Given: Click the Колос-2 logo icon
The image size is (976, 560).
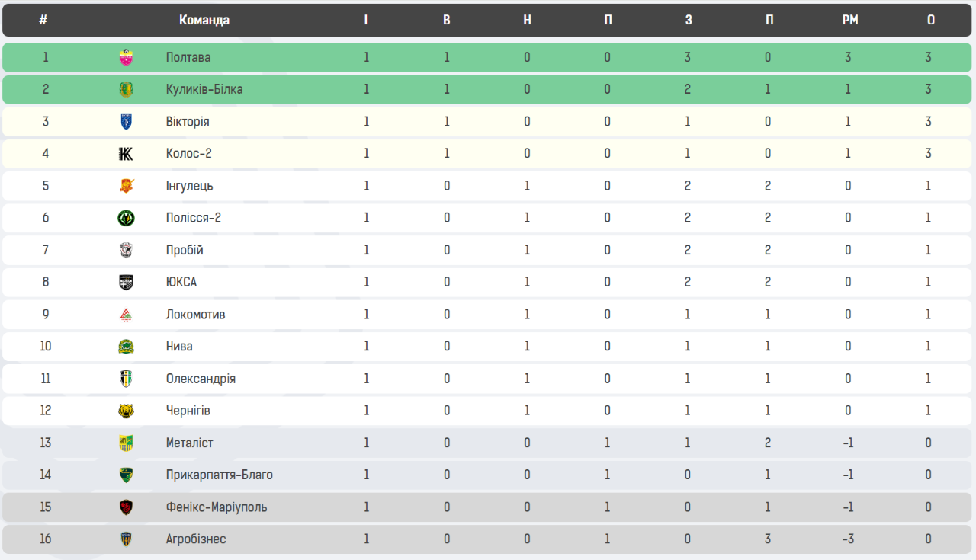Looking at the screenshot, I should point(126,154).
